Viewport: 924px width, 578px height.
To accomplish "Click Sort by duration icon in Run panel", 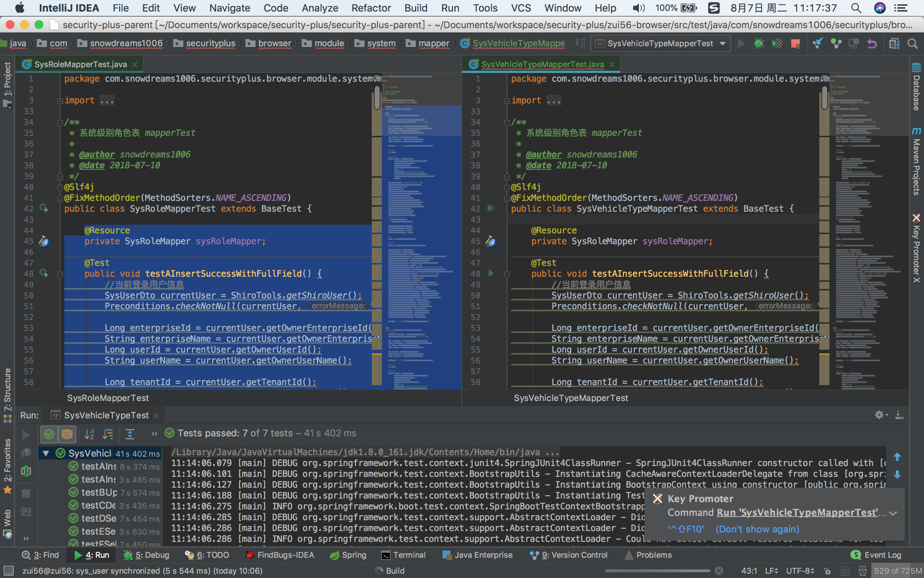I will pos(108,434).
